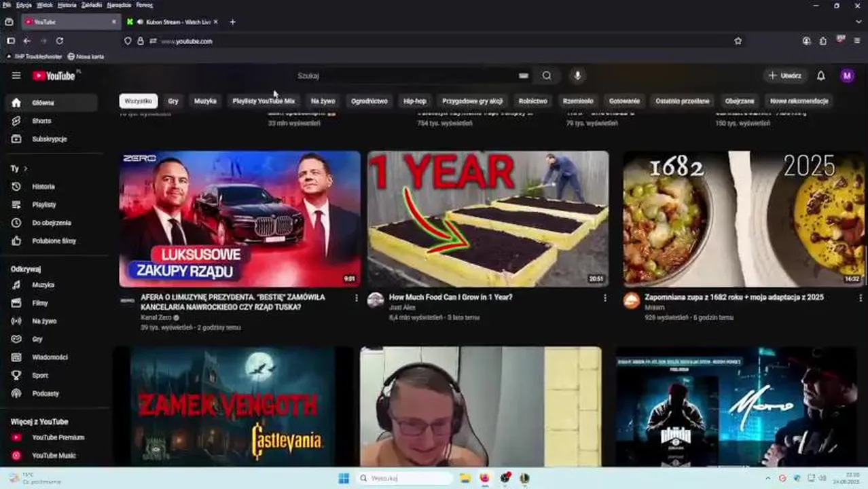Open the 1682 soup video thumbnail
This screenshot has width=868, height=489.
(x=744, y=219)
